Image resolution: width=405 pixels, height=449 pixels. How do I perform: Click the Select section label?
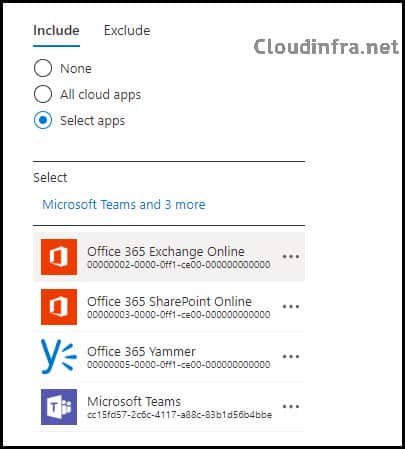pyautogui.click(x=50, y=178)
